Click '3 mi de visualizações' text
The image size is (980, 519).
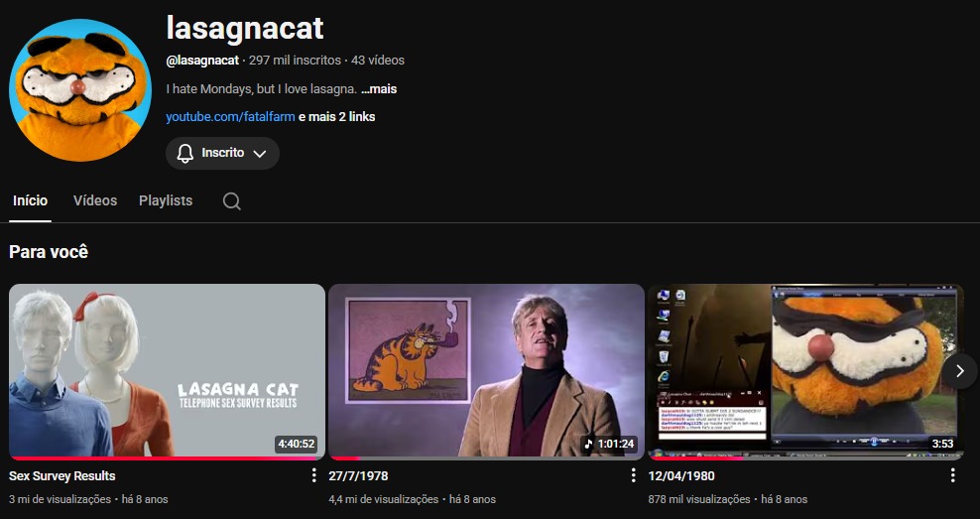(60, 499)
